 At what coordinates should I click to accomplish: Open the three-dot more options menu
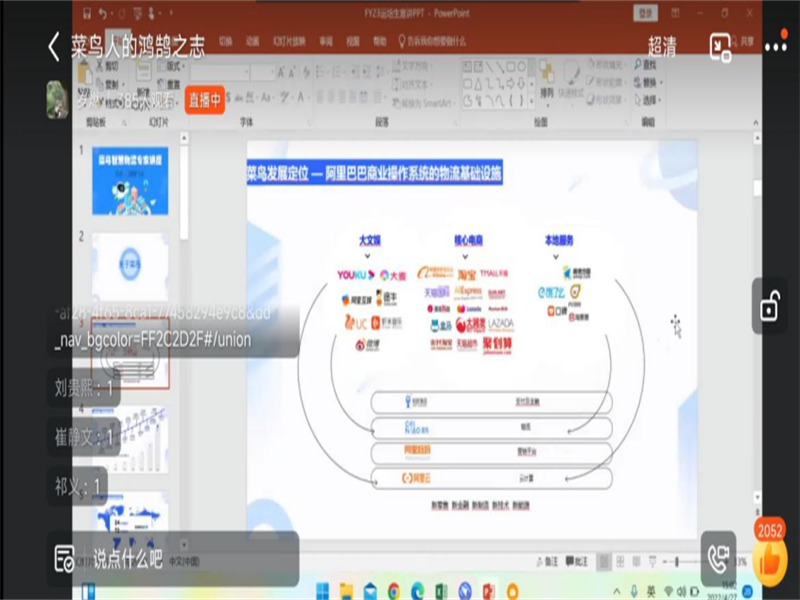(x=775, y=46)
